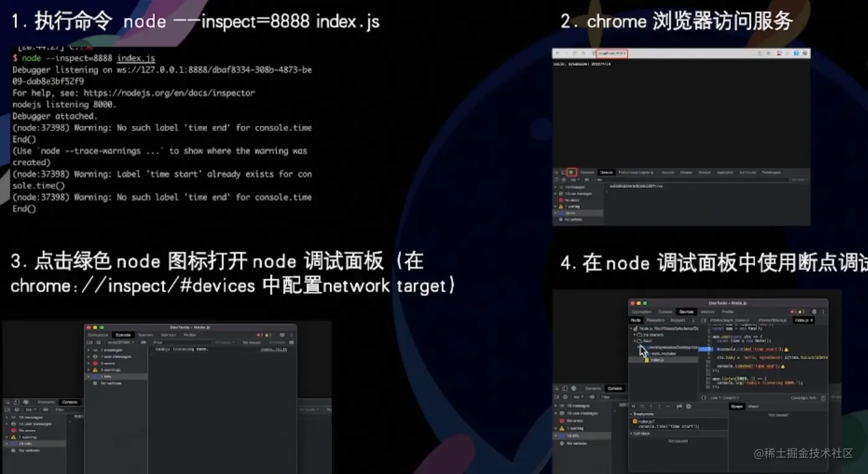Open settings gear in step 3 Node DevTools tab bar
This screenshot has width=868, height=474.
pos(281,335)
